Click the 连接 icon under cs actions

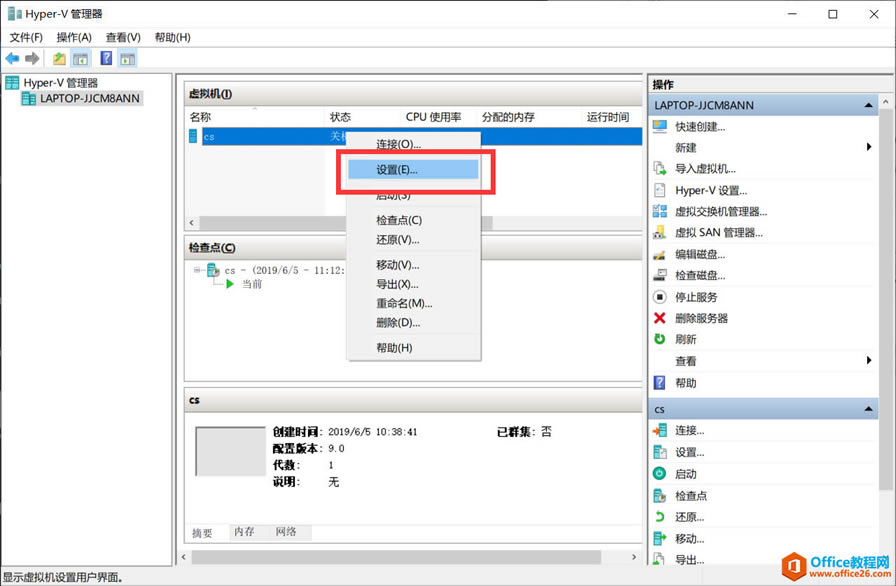click(659, 430)
